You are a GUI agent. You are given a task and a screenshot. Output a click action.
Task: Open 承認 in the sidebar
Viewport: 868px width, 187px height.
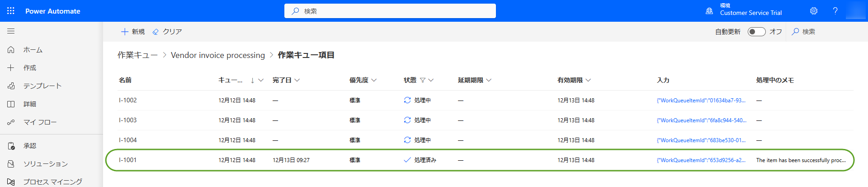tap(30, 146)
